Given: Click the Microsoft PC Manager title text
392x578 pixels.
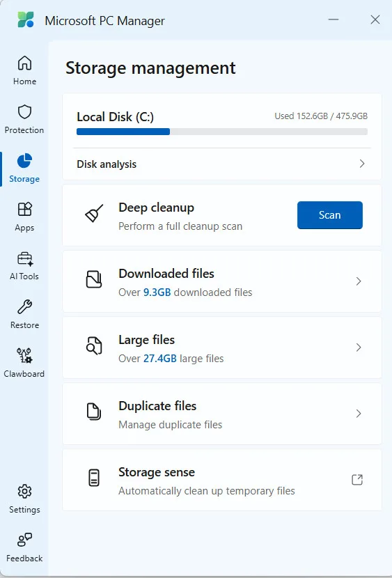Looking at the screenshot, I should tap(104, 21).
